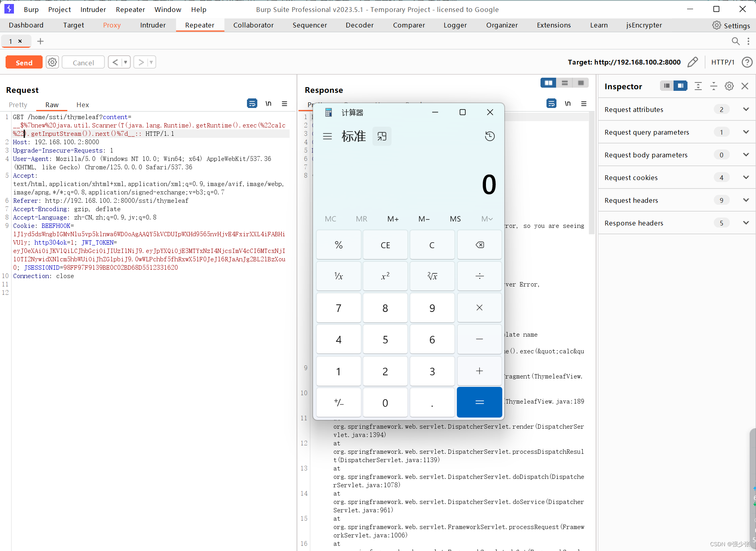Click calculator x squared key
The height and width of the screenshot is (551, 756).
[x=385, y=276]
